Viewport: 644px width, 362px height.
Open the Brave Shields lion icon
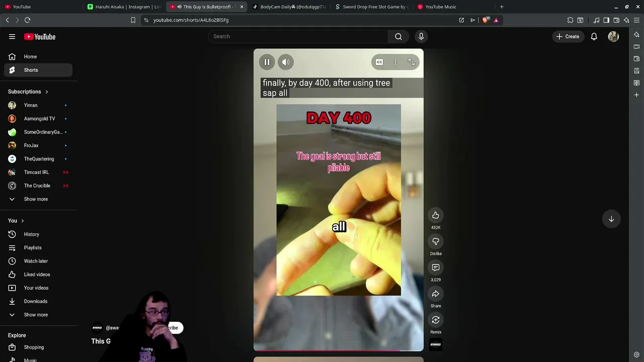point(485,20)
